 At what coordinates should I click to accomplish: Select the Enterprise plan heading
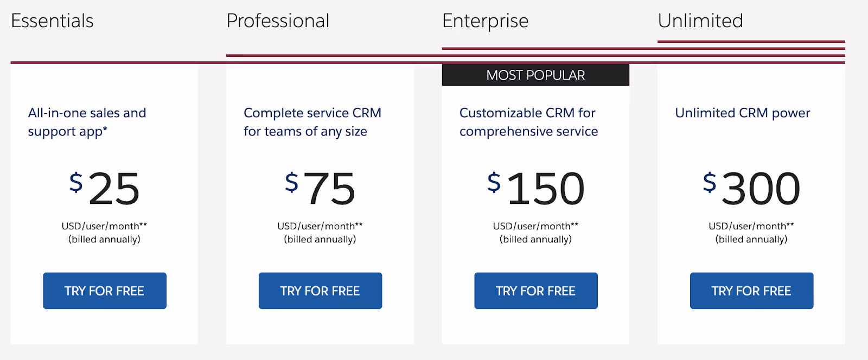(x=484, y=21)
